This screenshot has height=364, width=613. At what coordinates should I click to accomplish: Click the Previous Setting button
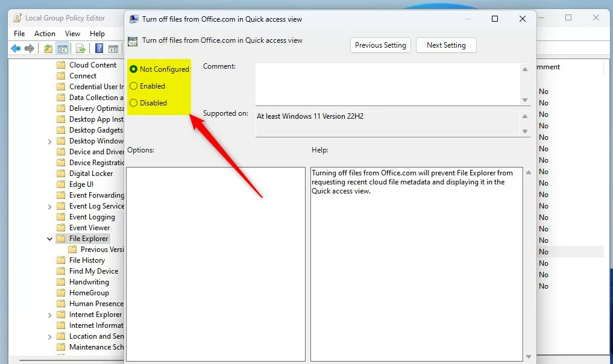pyautogui.click(x=380, y=45)
